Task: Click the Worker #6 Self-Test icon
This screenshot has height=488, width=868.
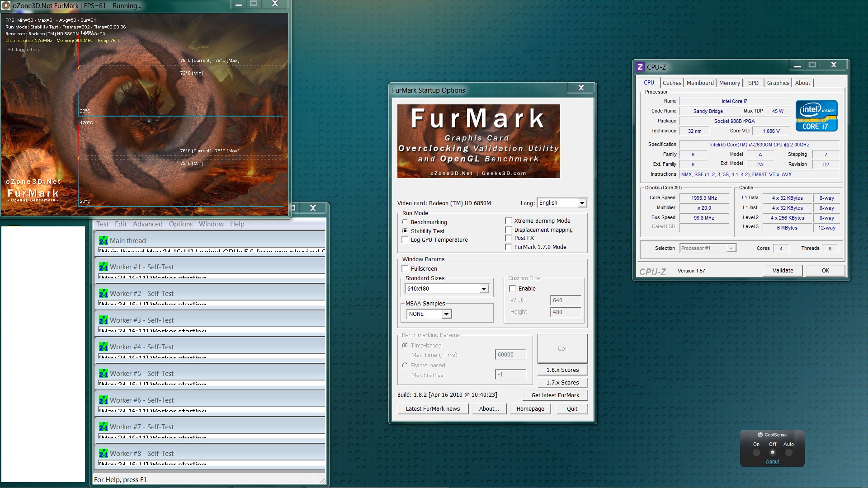Action: coord(104,400)
